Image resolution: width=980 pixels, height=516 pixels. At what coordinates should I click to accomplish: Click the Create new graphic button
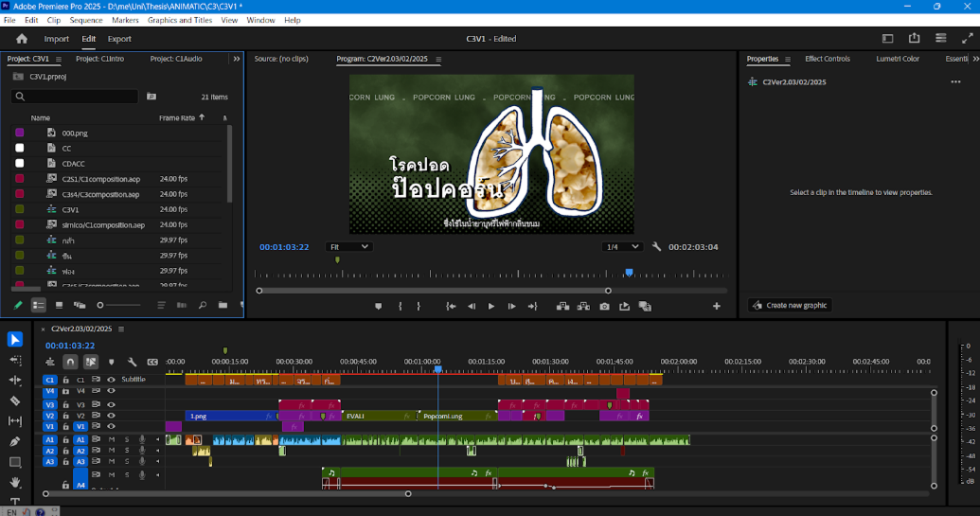(790, 305)
